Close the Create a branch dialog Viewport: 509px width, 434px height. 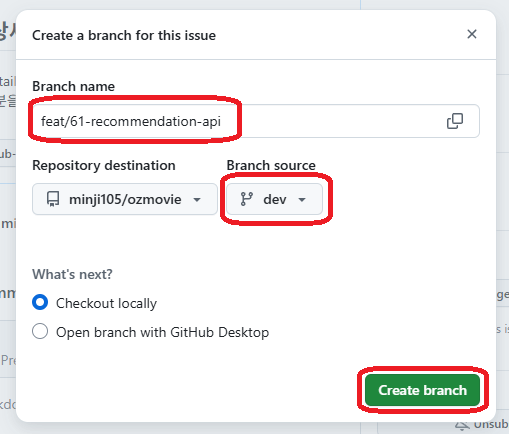(x=472, y=34)
